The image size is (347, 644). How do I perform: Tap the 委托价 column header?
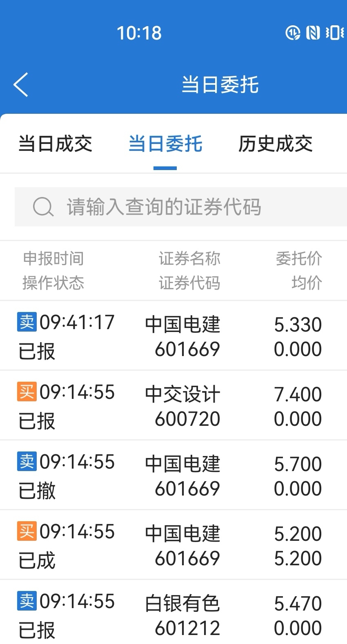coord(299,259)
